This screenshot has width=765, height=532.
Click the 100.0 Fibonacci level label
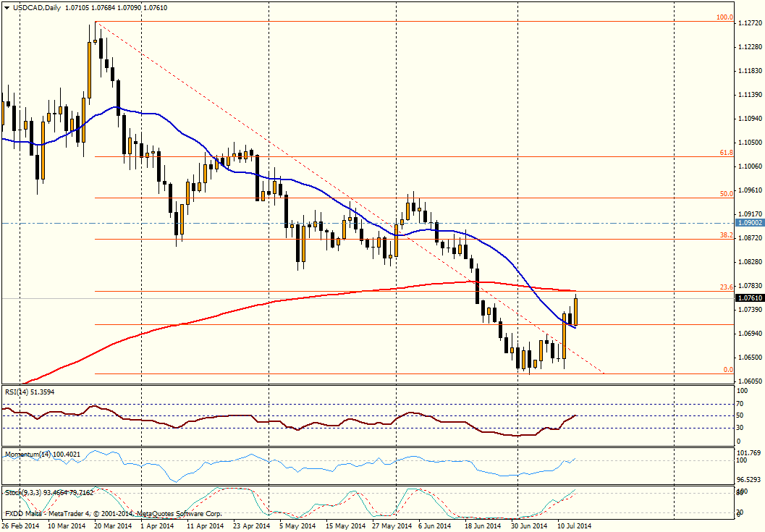(x=725, y=17)
